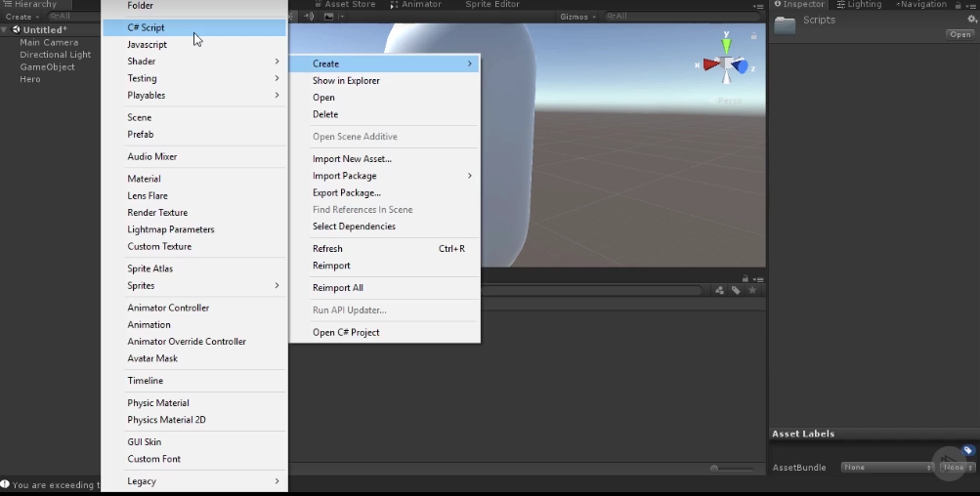Screen dimensions: 980x496
Task: Select Timeline menu entry
Action: (x=194, y=381)
